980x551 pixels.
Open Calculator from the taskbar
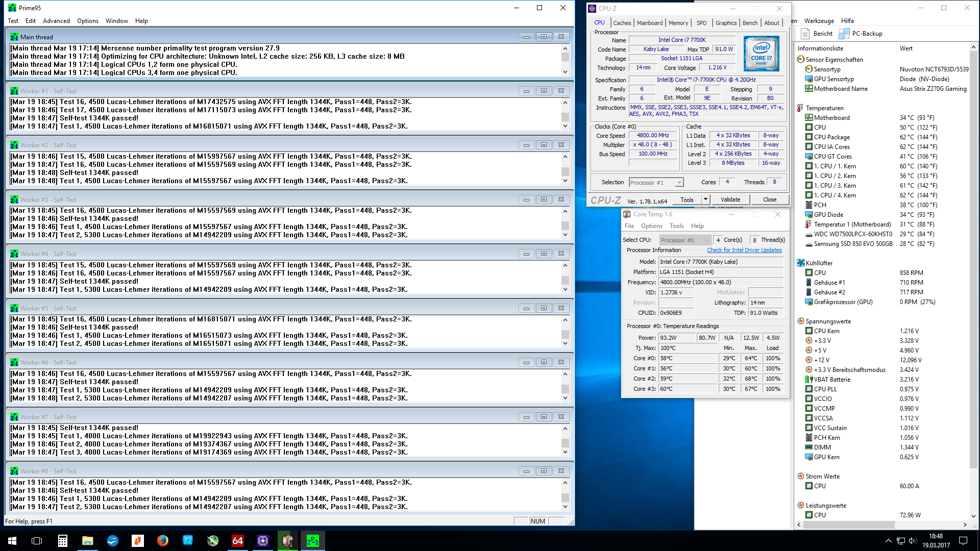click(63, 541)
